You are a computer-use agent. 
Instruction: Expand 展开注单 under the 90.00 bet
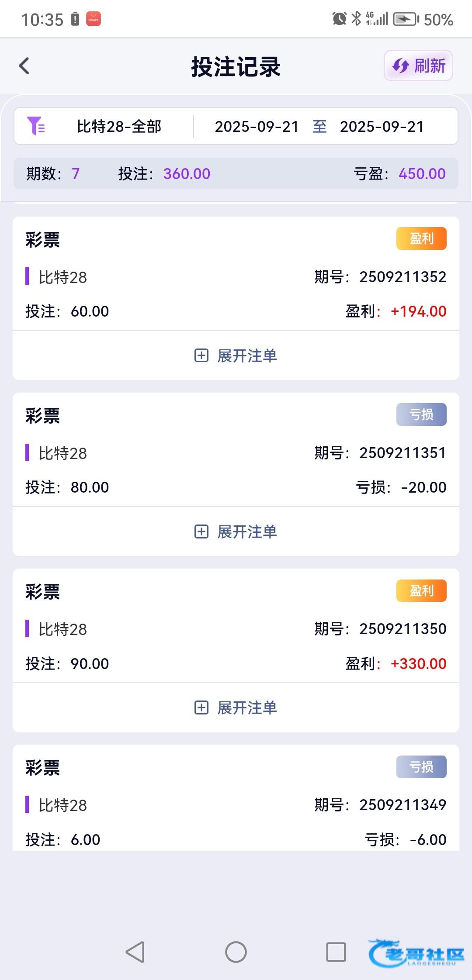247,707
